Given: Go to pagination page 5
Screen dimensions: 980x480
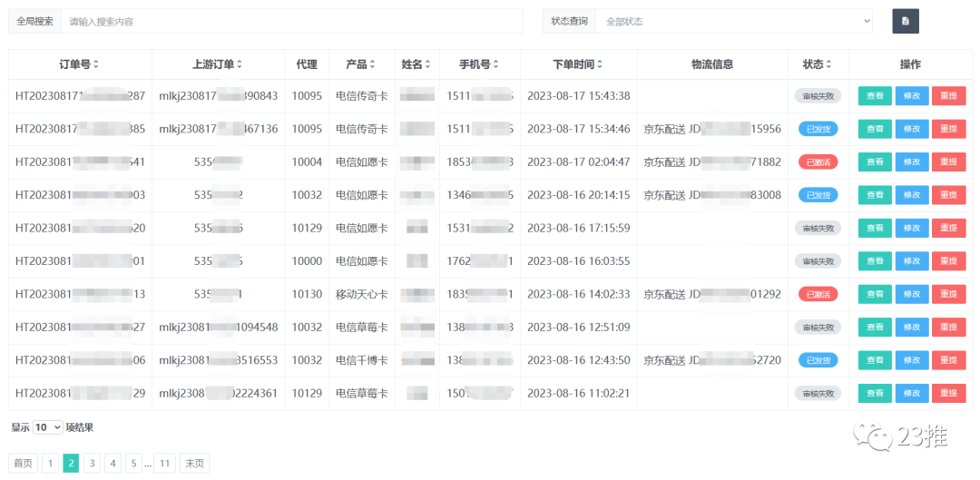Looking at the screenshot, I should (x=133, y=463).
